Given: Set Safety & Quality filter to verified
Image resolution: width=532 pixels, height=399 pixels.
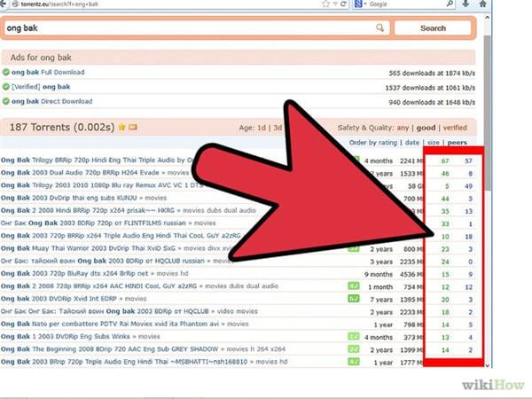Looking at the screenshot, I should coord(455,128).
